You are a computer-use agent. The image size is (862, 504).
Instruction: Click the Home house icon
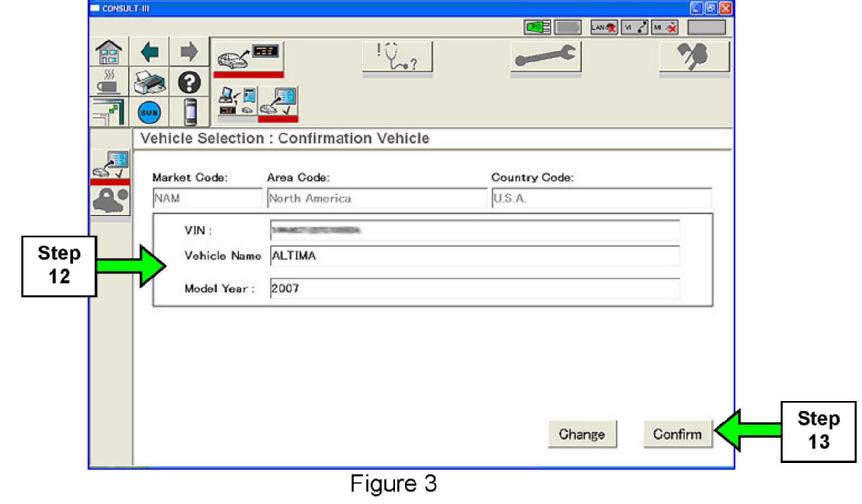109,52
